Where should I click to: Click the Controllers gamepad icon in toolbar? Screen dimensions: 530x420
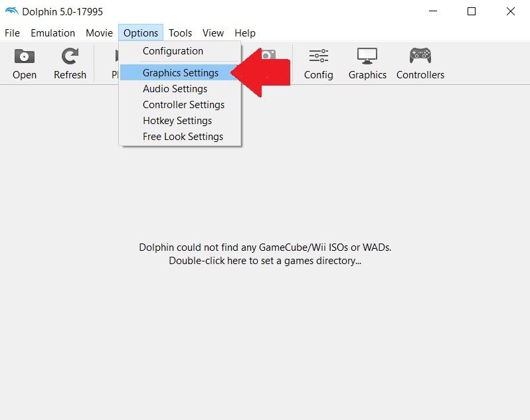(420, 57)
